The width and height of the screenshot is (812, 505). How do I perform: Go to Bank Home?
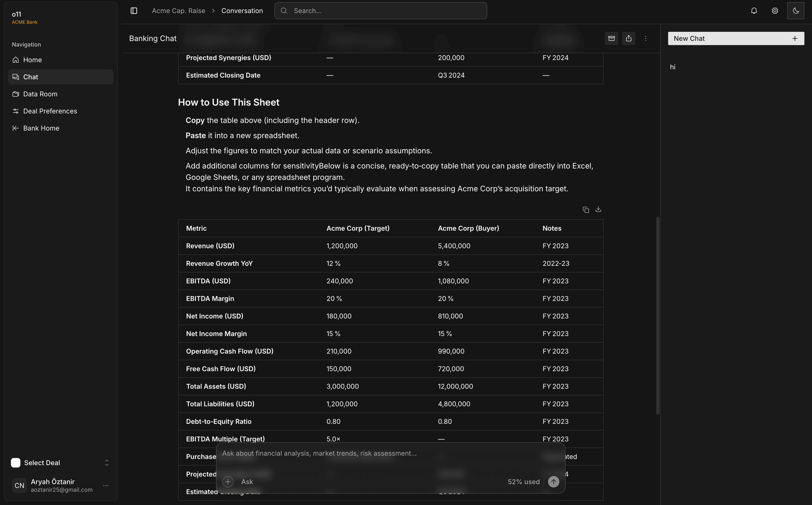tap(41, 128)
